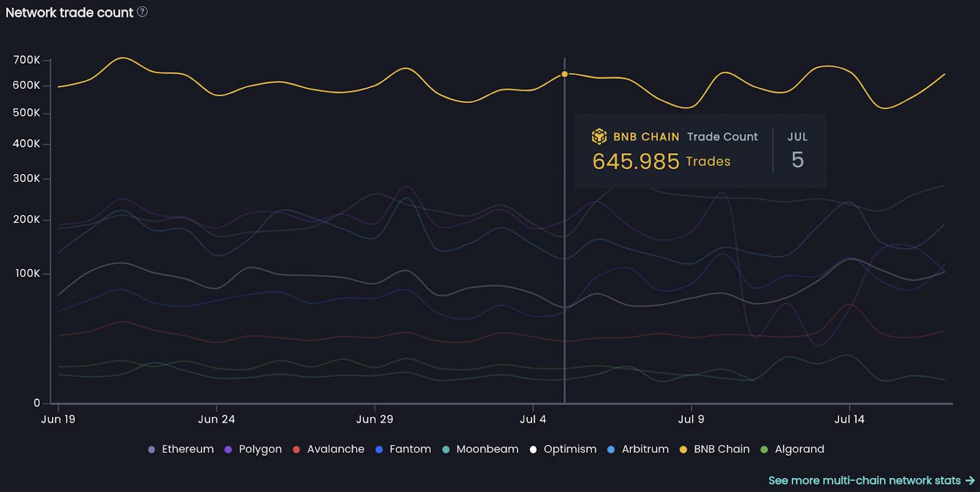This screenshot has height=492, width=980.
Task: Toggle Algorand series in the legend
Action: click(x=792, y=449)
